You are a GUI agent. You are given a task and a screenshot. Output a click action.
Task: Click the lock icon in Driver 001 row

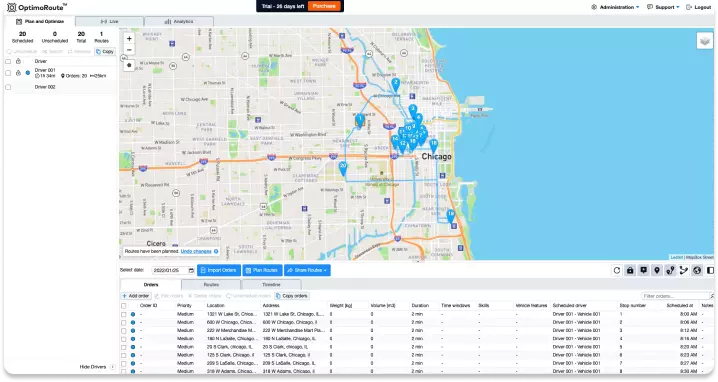click(x=18, y=73)
